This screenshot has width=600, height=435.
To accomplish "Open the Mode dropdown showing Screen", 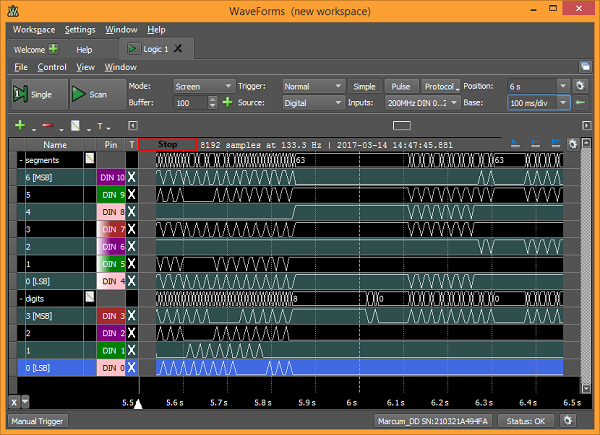I will point(203,86).
